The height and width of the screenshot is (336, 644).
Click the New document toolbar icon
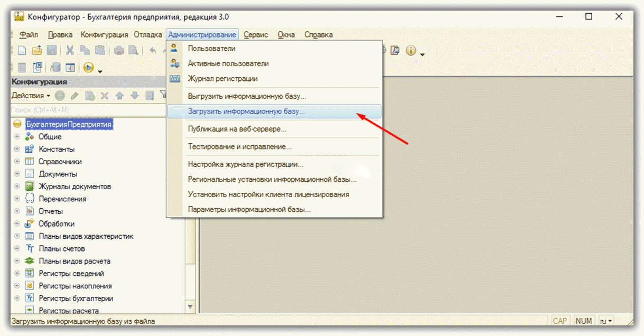pyautogui.click(x=22, y=51)
